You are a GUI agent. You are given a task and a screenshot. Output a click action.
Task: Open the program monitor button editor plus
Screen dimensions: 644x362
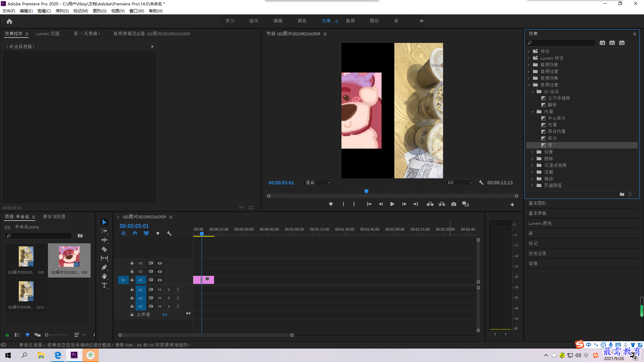(x=512, y=204)
